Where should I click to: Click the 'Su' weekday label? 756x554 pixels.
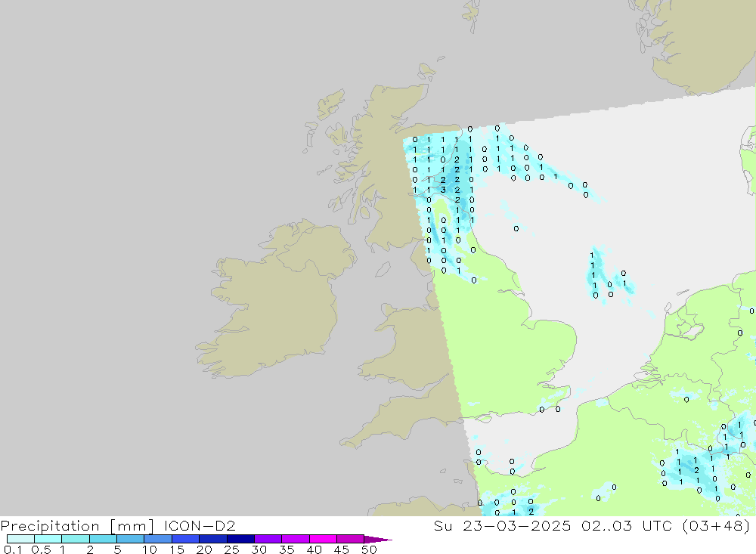pos(443,525)
